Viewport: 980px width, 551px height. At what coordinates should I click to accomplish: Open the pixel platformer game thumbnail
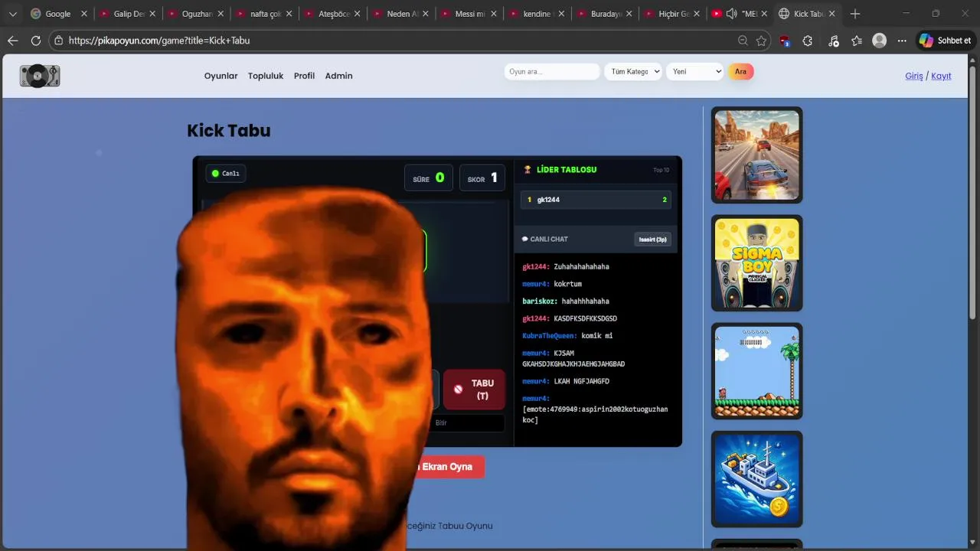pos(757,371)
